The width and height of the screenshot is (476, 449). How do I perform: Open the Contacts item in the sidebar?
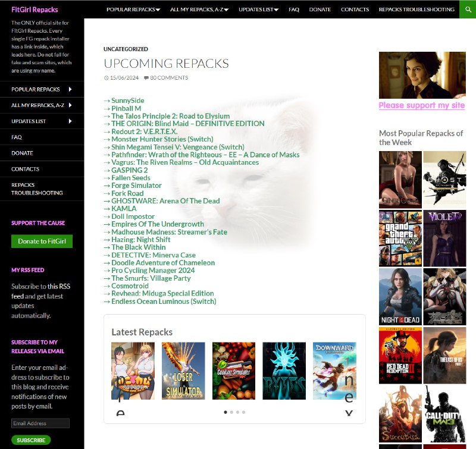point(25,169)
